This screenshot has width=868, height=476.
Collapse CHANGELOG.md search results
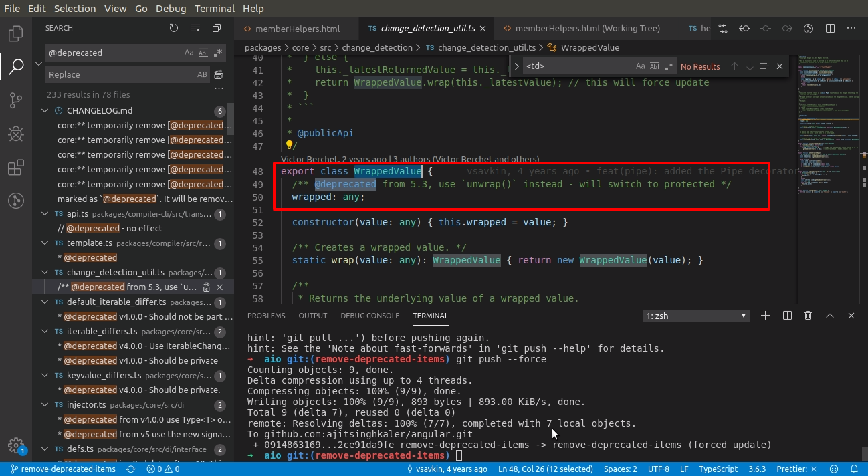click(x=45, y=110)
